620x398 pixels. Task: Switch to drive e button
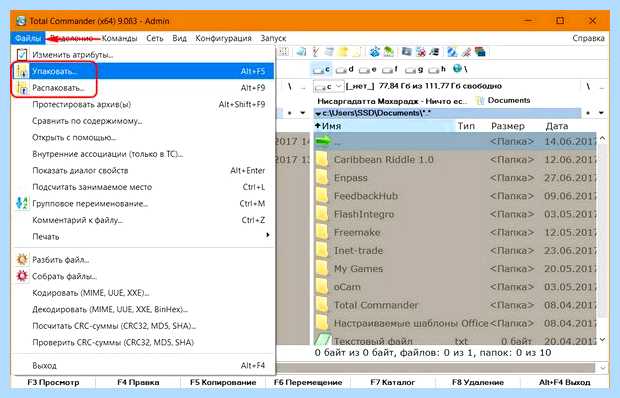pos(367,70)
